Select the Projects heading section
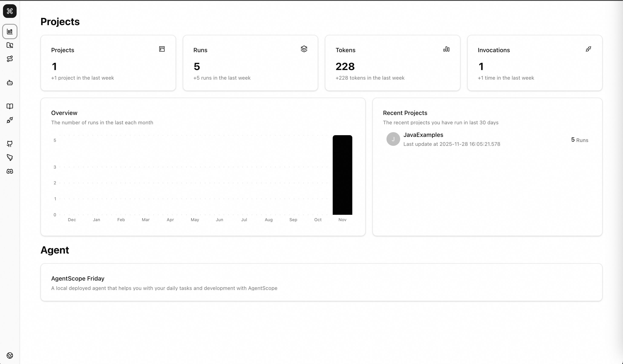623x364 pixels. [x=60, y=22]
